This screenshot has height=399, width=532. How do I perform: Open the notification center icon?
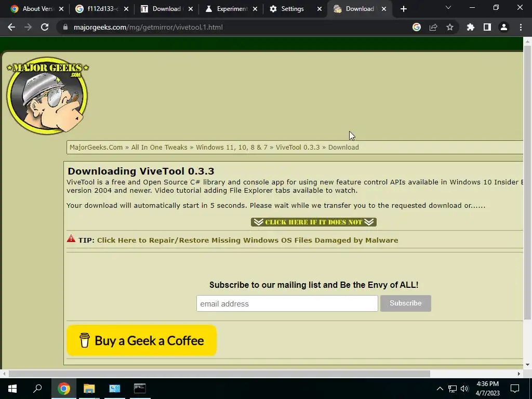515,389
